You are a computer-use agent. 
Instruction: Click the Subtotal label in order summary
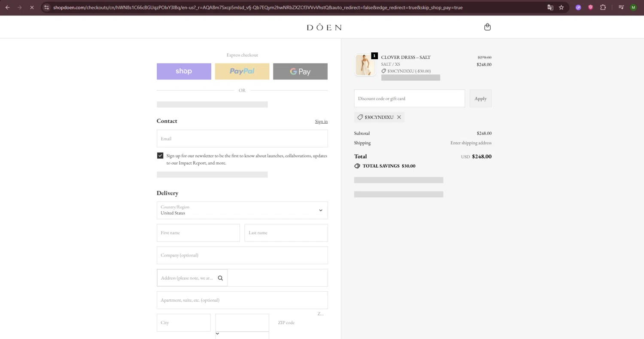tap(362, 133)
